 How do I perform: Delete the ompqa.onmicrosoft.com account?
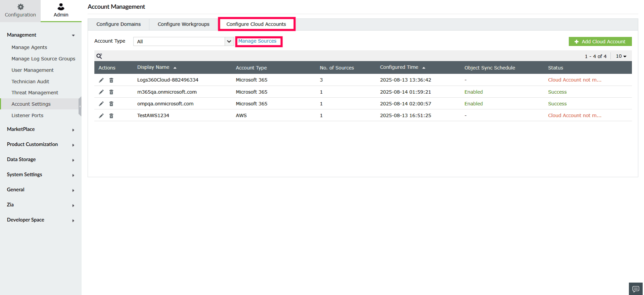[x=111, y=104]
